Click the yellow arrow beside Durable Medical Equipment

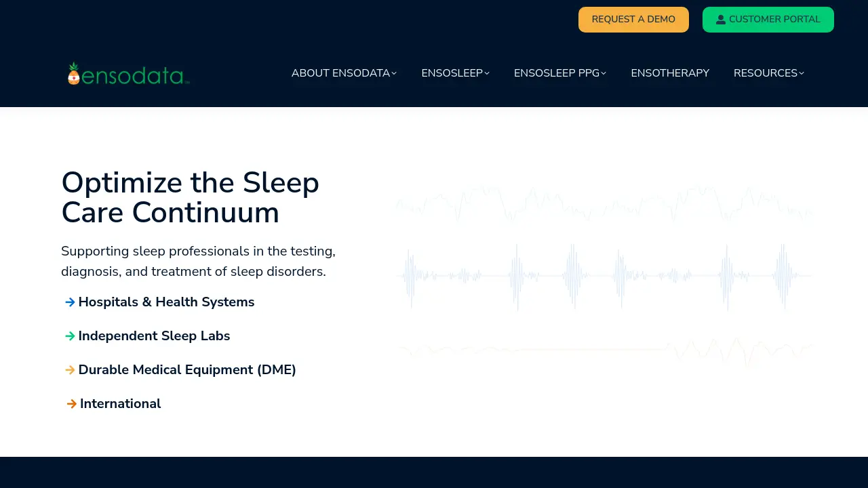(x=70, y=370)
